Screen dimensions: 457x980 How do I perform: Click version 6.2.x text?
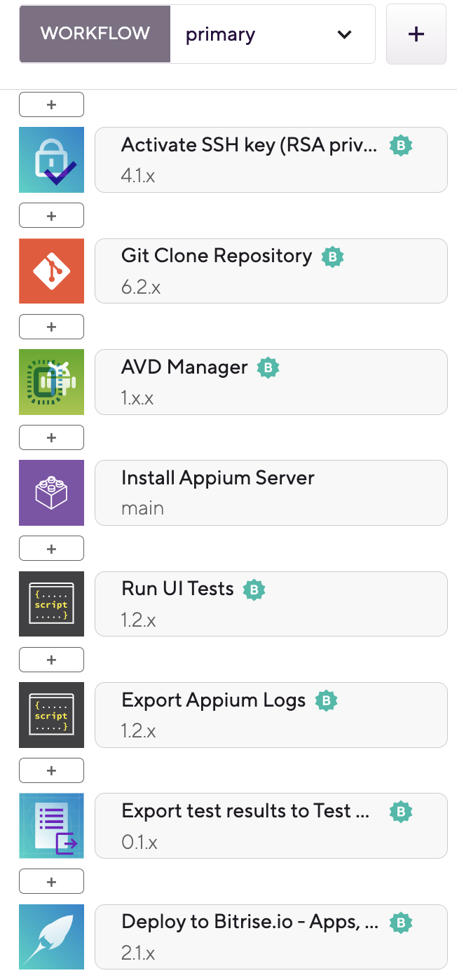pyautogui.click(x=141, y=287)
